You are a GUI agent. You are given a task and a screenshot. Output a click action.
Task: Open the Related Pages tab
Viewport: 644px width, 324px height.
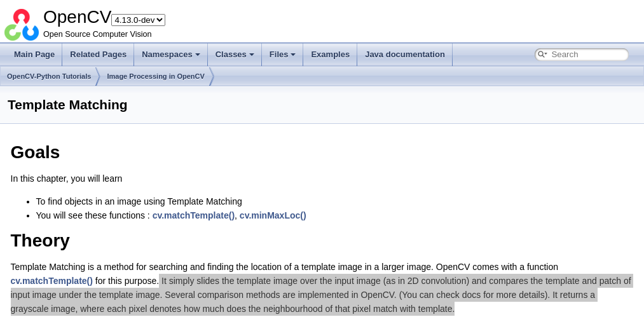click(x=98, y=55)
